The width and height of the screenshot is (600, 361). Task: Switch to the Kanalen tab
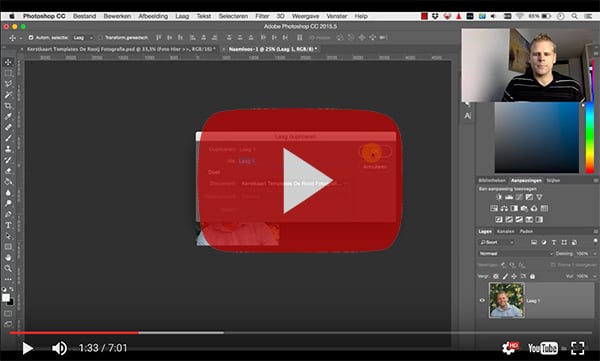click(505, 231)
